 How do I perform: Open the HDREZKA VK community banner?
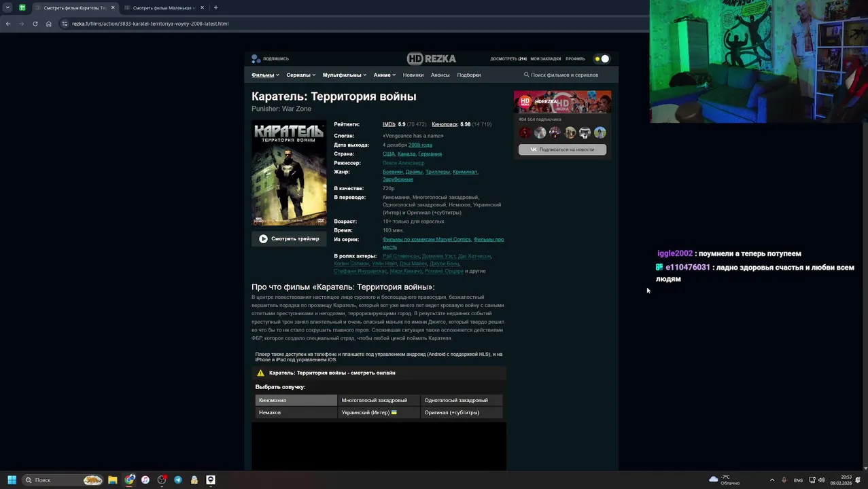point(562,102)
